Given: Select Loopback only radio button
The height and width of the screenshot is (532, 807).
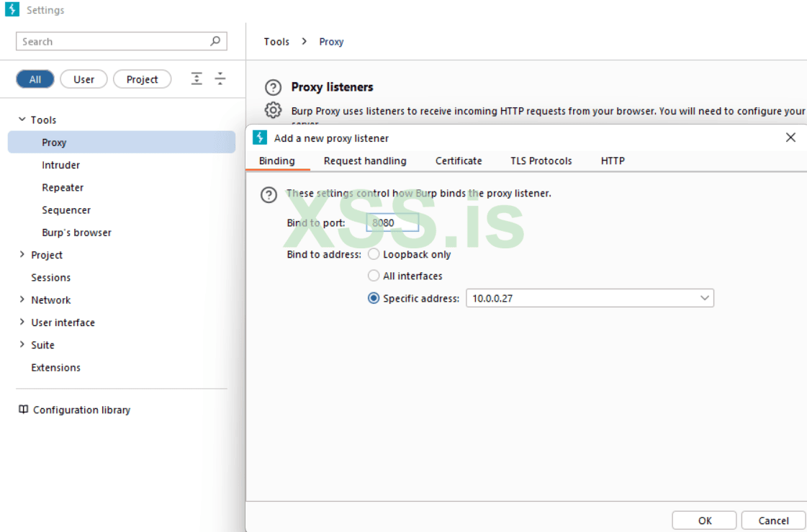Looking at the screenshot, I should 374,254.
